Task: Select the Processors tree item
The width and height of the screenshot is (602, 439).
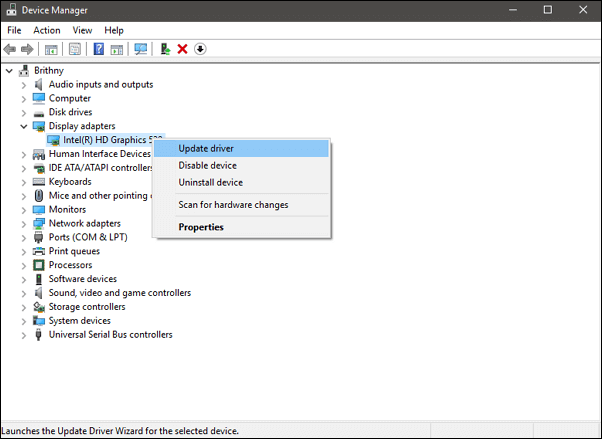Action: tap(70, 265)
